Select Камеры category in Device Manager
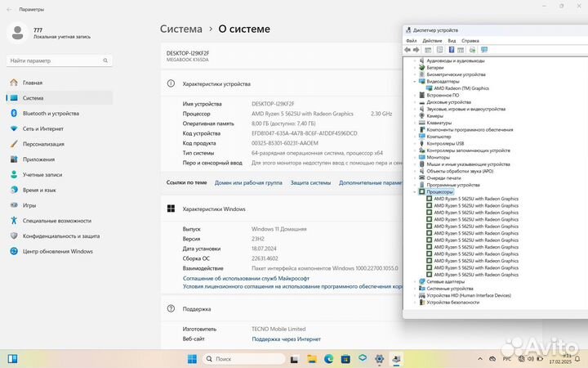The width and height of the screenshot is (588, 368). pyautogui.click(x=434, y=116)
